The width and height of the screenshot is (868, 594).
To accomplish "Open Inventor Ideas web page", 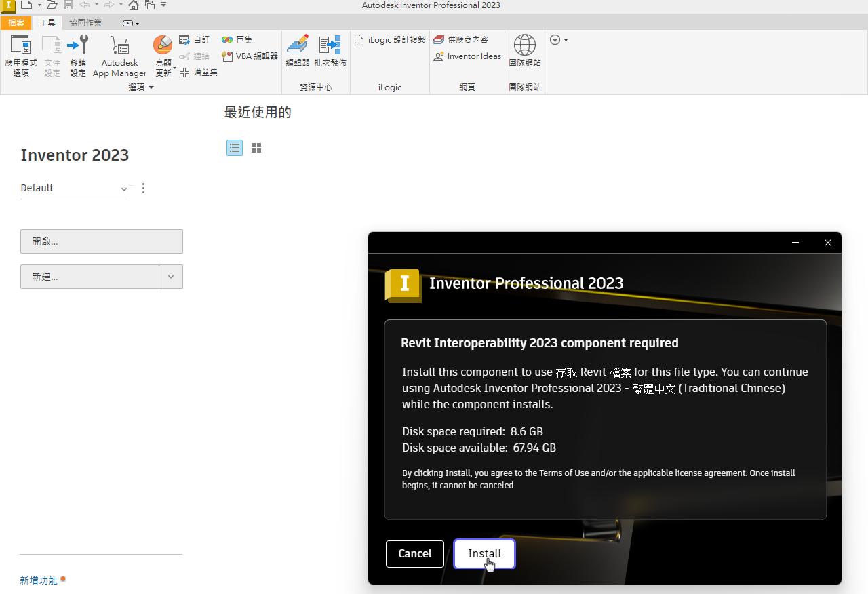I will point(467,56).
